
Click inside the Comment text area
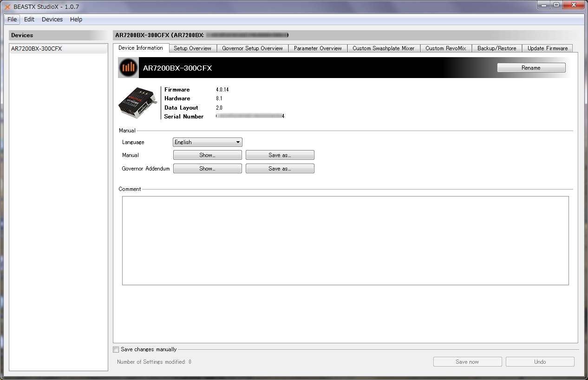point(346,241)
